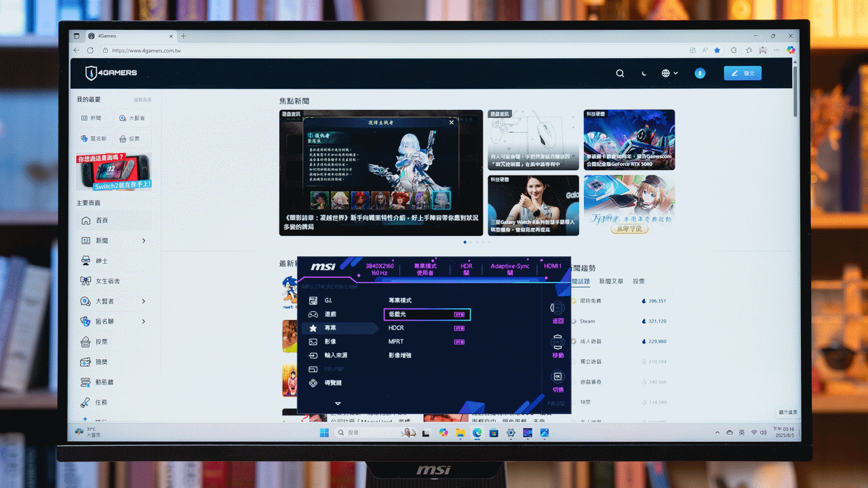Open a new browser tab plus button
The height and width of the screenshot is (488, 868).
[183, 36]
